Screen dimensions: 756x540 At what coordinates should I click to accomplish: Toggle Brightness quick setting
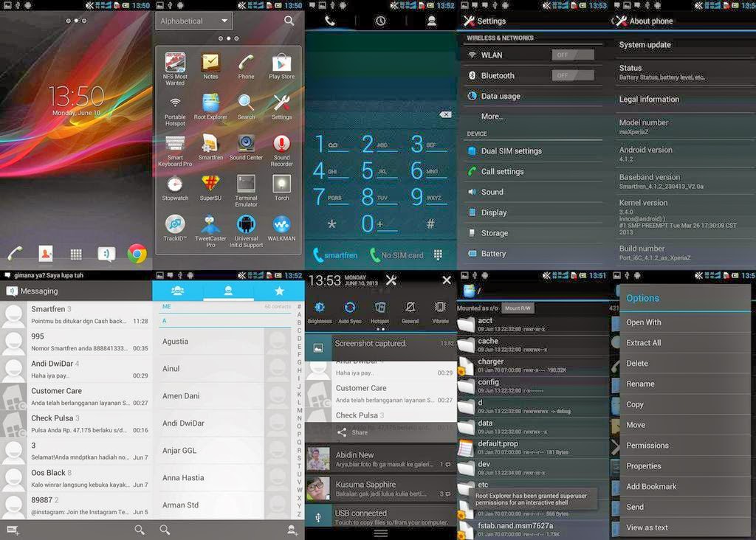320,312
